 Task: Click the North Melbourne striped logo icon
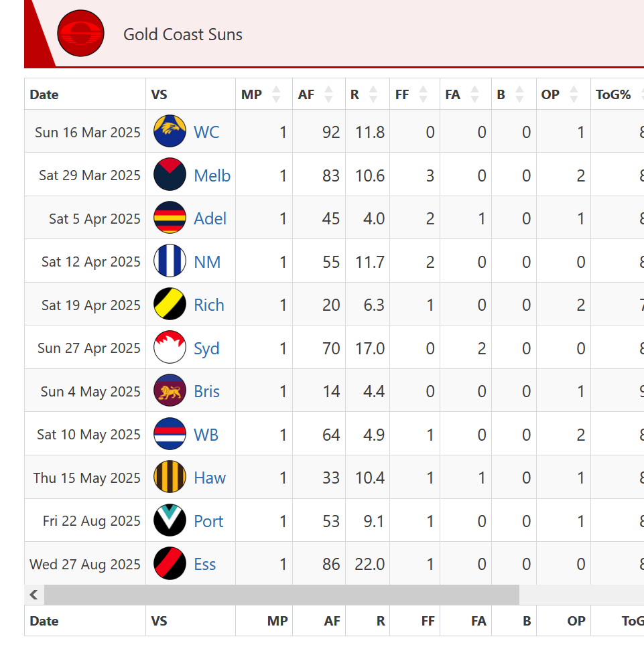[x=170, y=261]
